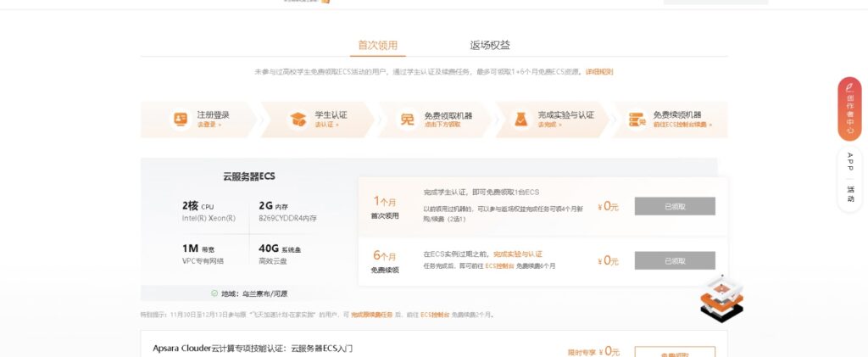Click the 限时专享 ¥0元 price
868x357 pixels.
[x=593, y=351]
